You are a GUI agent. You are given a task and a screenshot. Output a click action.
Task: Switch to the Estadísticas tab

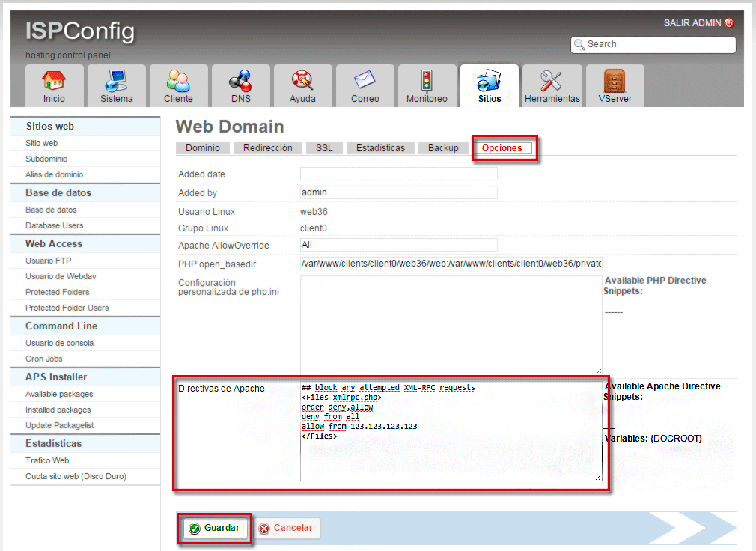click(380, 148)
